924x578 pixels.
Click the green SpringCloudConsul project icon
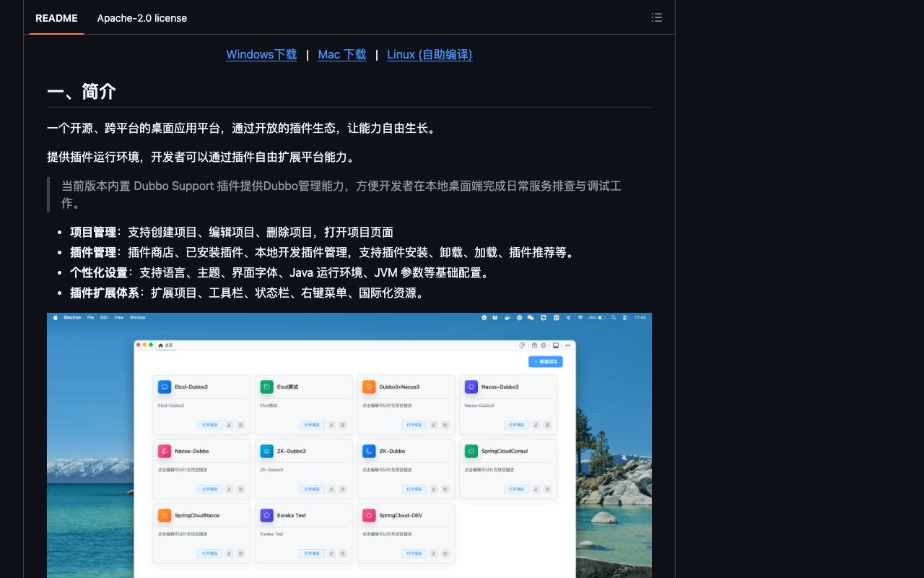[471, 451]
